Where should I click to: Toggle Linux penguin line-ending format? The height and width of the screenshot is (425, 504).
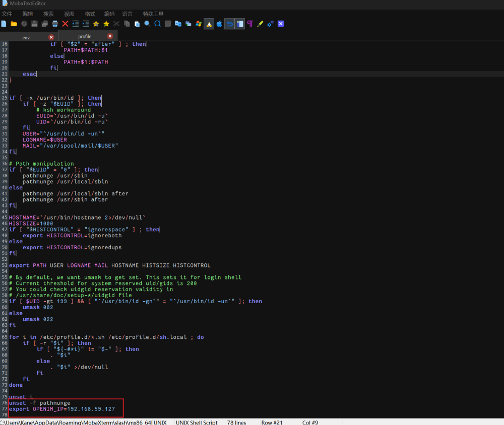(x=209, y=24)
